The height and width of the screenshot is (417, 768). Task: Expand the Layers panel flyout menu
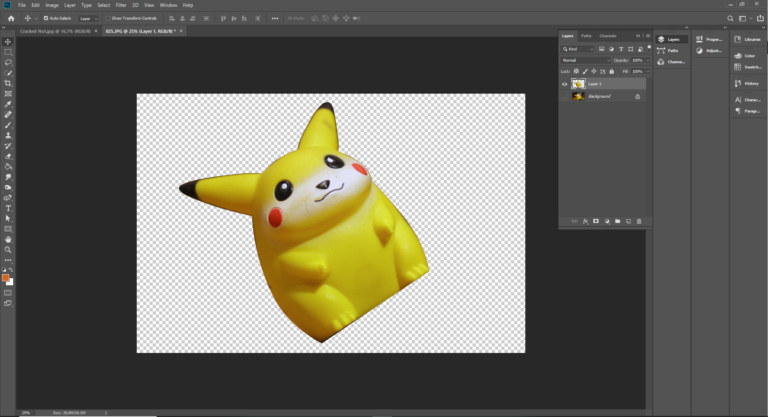tap(648, 36)
